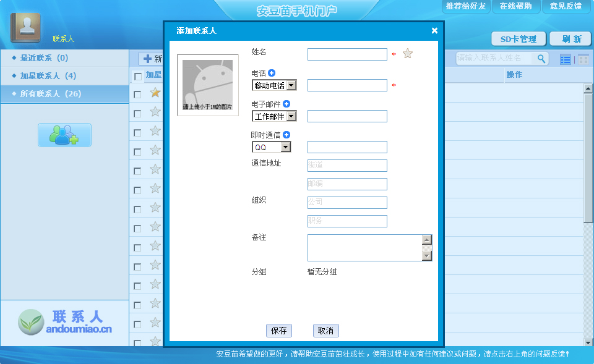Viewport: 594px width, 364px height.
Task: Click the contact list scroll down arrow
Action: pos(588,342)
